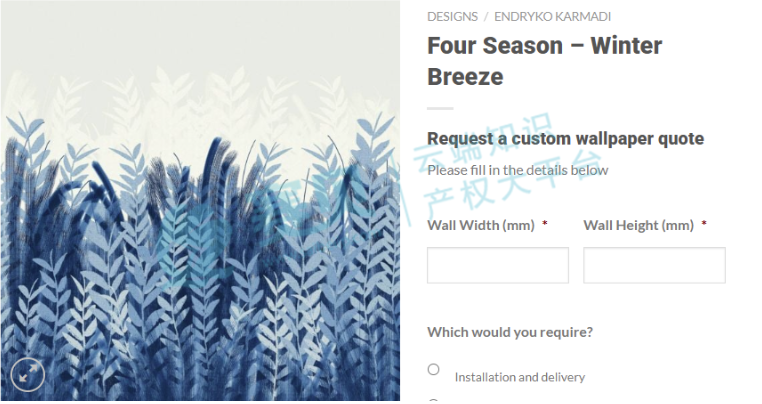Image resolution: width=762 pixels, height=404 pixels.
Task: Click the Wall Width (mm) label
Action: [481, 226]
